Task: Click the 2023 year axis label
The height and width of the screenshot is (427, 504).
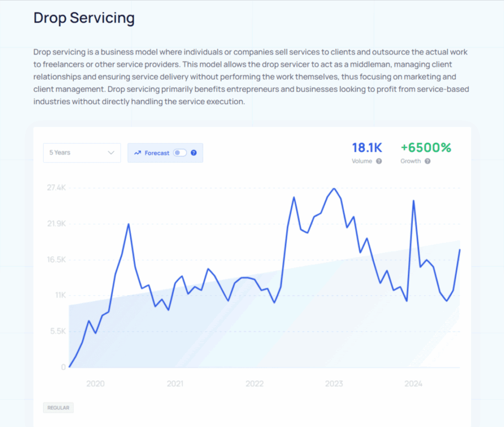Action: pyautogui.click(x=334, y=384)
